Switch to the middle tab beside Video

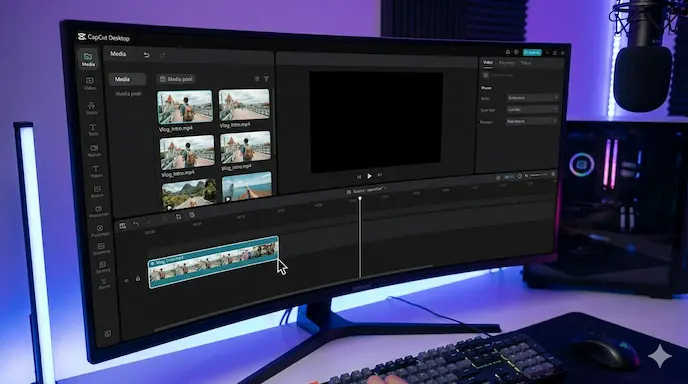click(x=506, y=63)
